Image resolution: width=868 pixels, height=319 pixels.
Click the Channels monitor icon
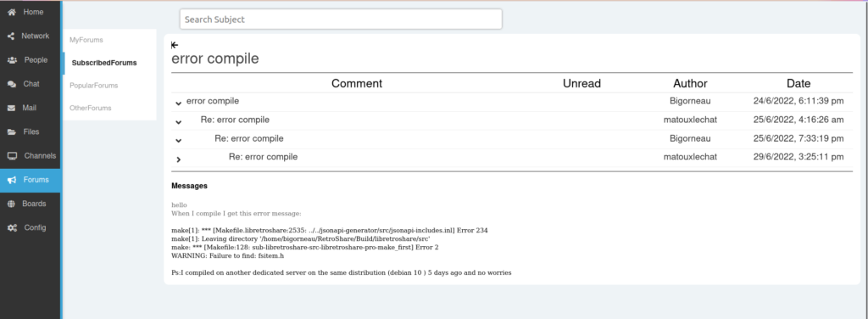[x=12, y=156]
